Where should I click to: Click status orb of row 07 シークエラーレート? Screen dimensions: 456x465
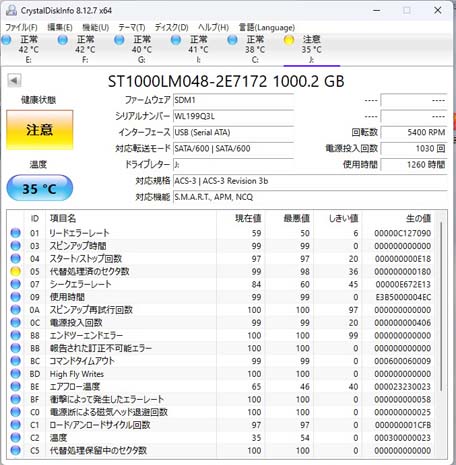[15, 284]
